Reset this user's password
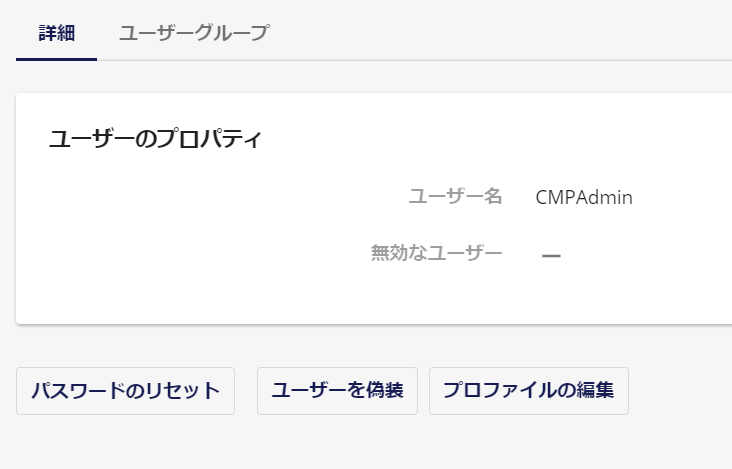The image size is (732, 469). coord(126,391)
